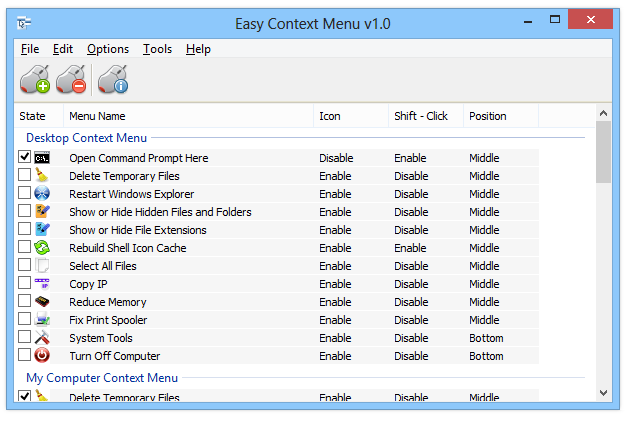Click the hammer and wrench icon for System Tools
Viewport: 627px width, 425px height.
pyautogui.click(x=42, y=337)
